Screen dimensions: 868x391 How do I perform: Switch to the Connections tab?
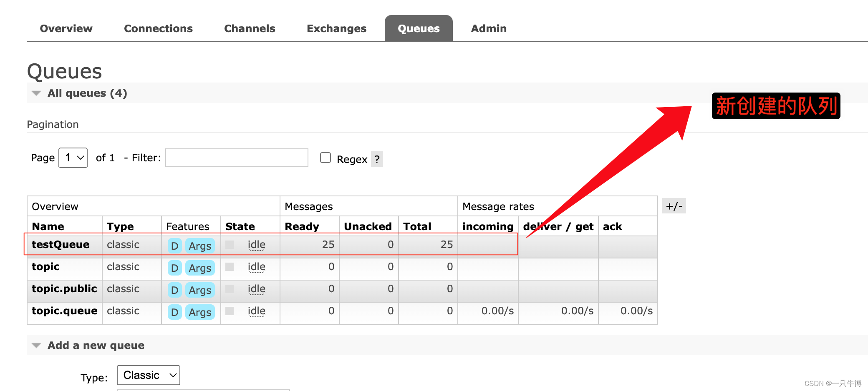point(158,28)
